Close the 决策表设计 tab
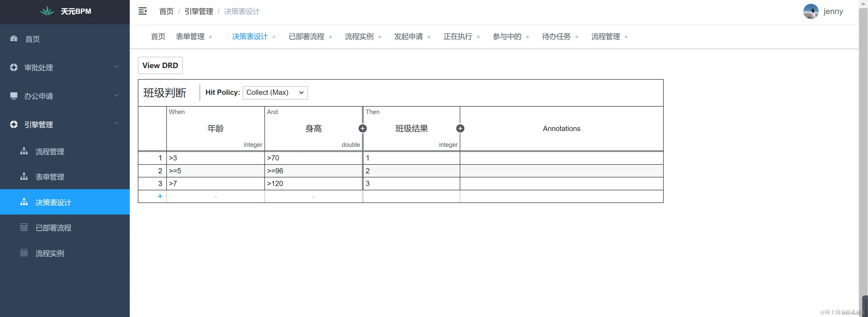 [274, 37]
